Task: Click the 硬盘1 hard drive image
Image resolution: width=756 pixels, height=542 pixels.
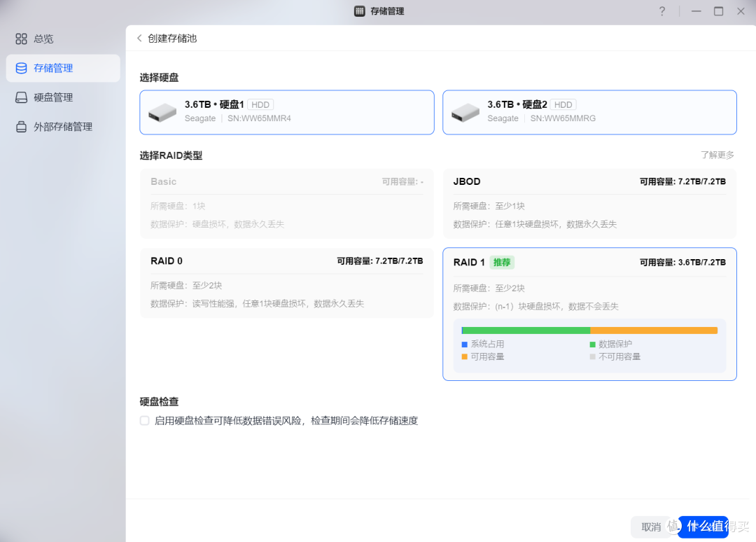Action: click(x=162, y=112)
